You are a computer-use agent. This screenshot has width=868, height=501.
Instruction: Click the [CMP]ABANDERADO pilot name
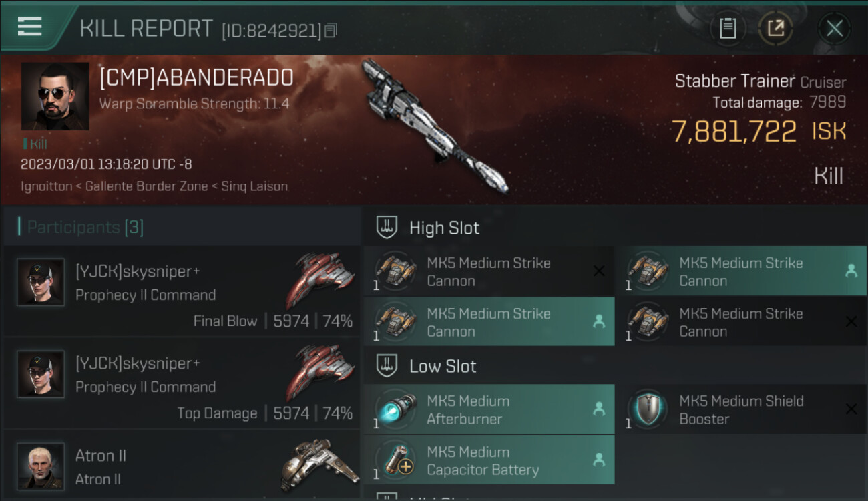pos(196,77)
